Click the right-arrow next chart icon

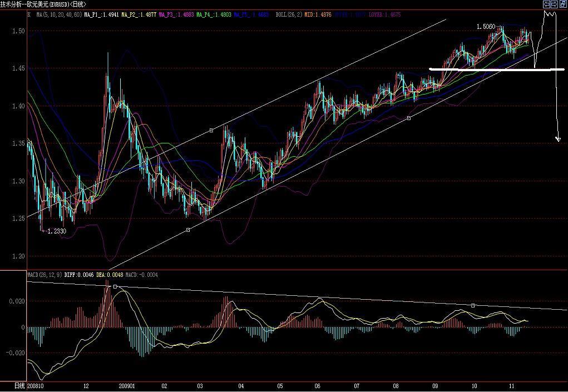coord(555,4)
